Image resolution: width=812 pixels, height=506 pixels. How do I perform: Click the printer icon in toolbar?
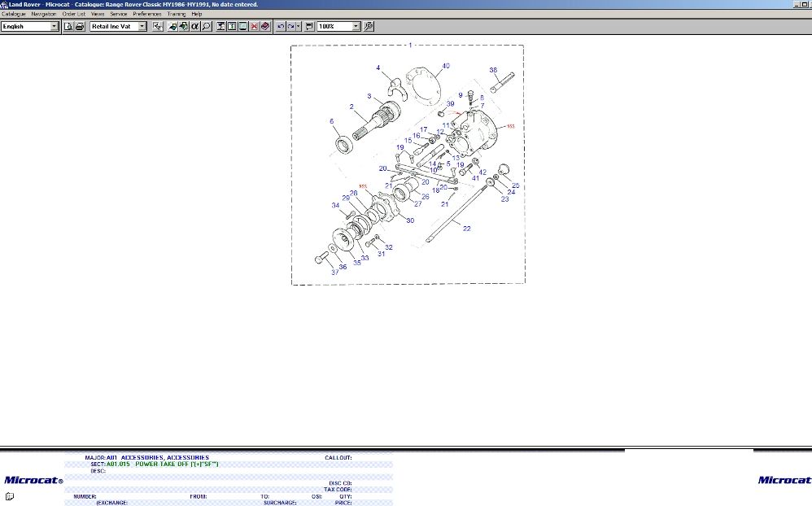tap(80, 26)
